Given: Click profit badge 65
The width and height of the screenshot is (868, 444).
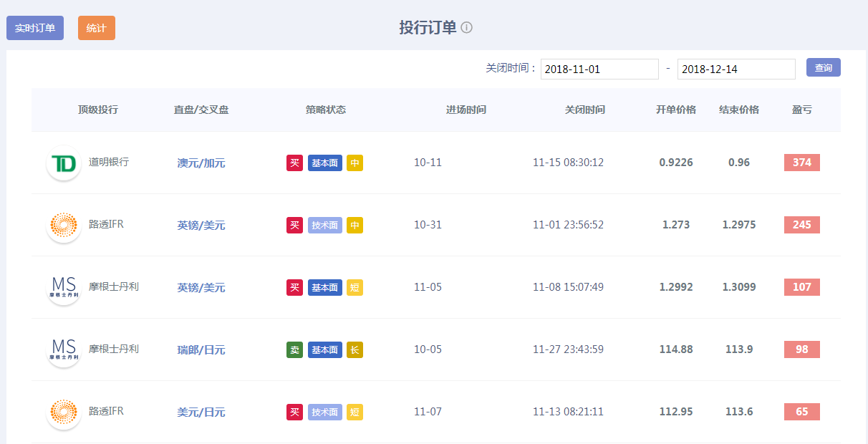Looking at the screenshot, I should click(x=802, y=412).
